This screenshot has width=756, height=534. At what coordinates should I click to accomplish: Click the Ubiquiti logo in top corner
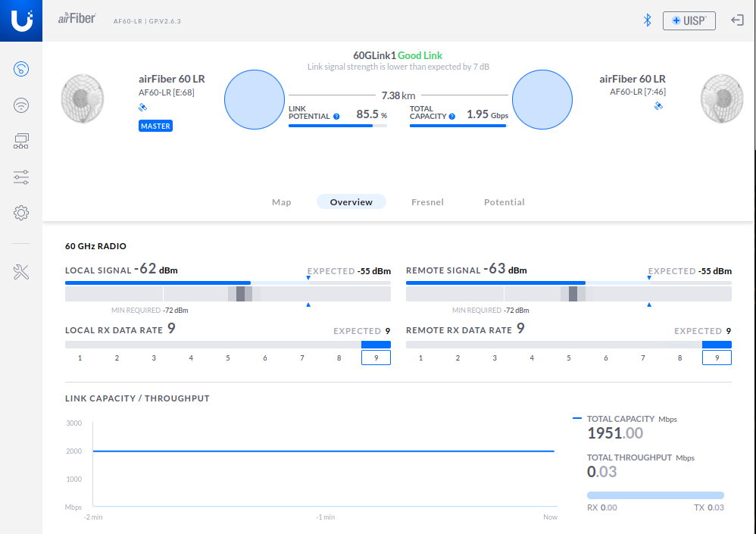(x=21, y=20)
